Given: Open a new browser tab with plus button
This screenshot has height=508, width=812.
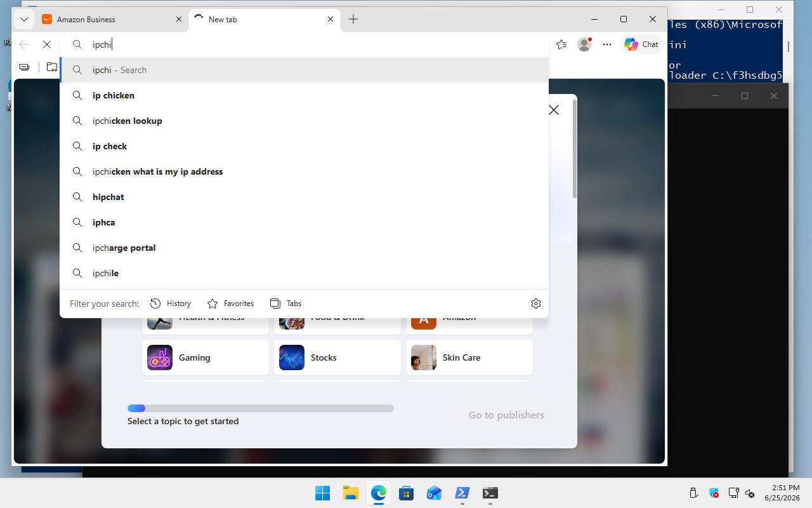Looking at the screenshot, I should (353, 19).
